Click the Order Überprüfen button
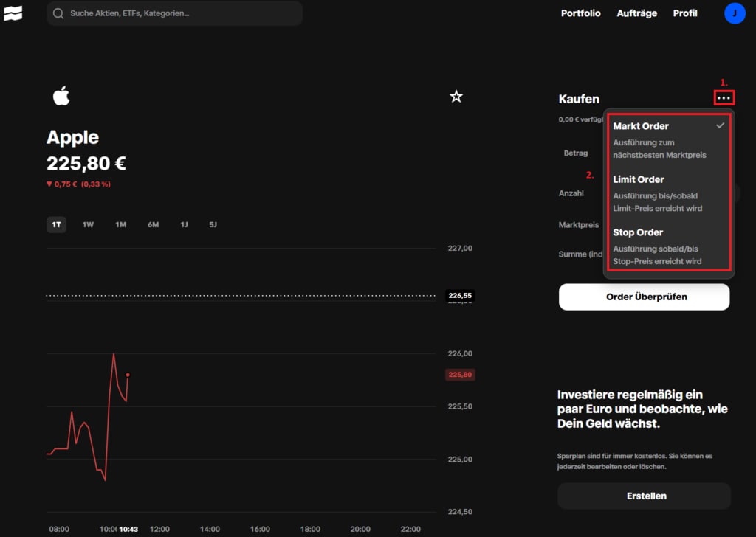Screen dimensions: 756x537 pos(644,297)
